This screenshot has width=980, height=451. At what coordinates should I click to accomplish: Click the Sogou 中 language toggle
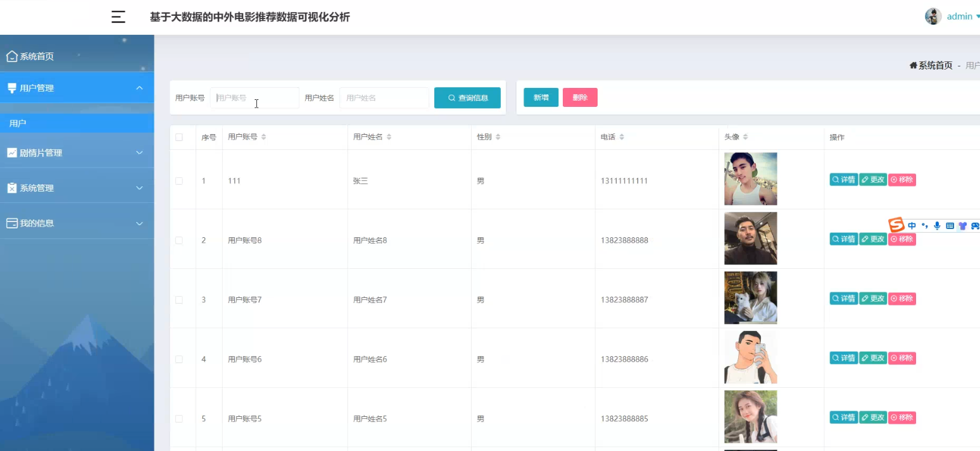point(912,226)
